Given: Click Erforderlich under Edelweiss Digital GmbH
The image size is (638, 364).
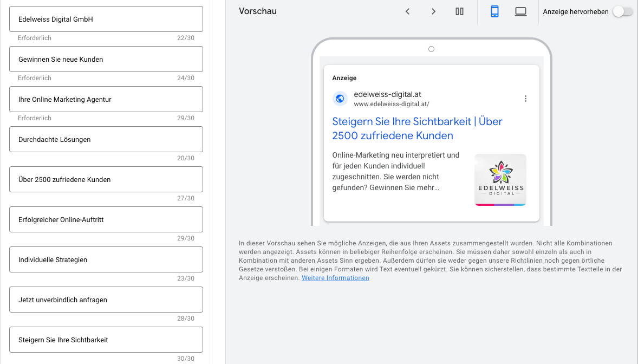Looking at the screenshot, I should tap(35, 38).
